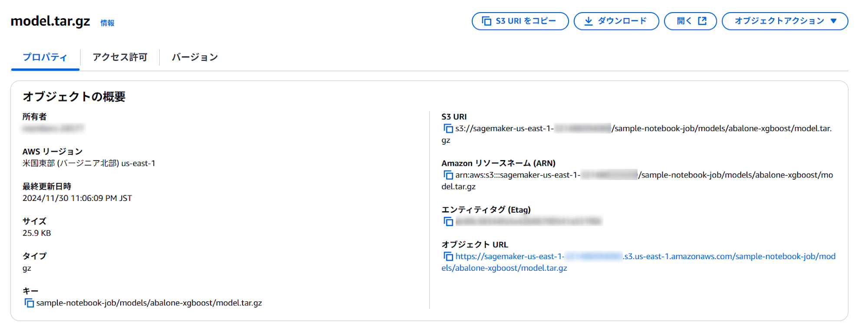Click the 所有者 label
This screenshot has width=868, height=328.
[35, 117]
